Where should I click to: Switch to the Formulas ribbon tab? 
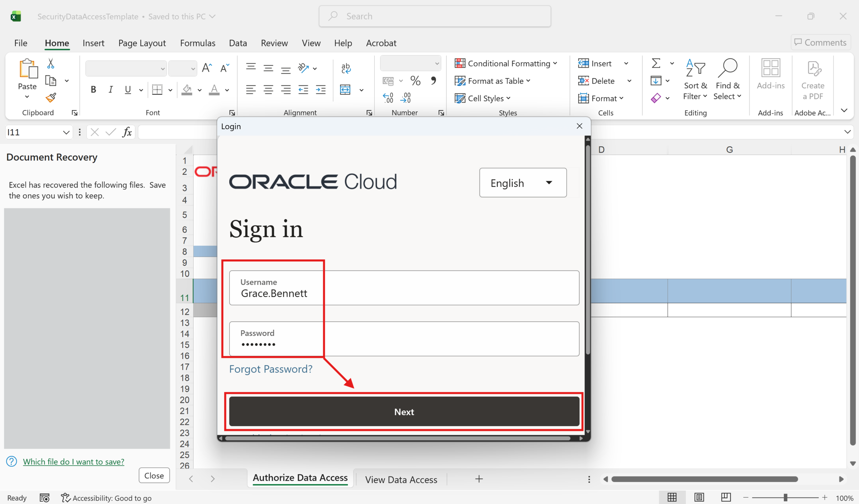point(198,43)
